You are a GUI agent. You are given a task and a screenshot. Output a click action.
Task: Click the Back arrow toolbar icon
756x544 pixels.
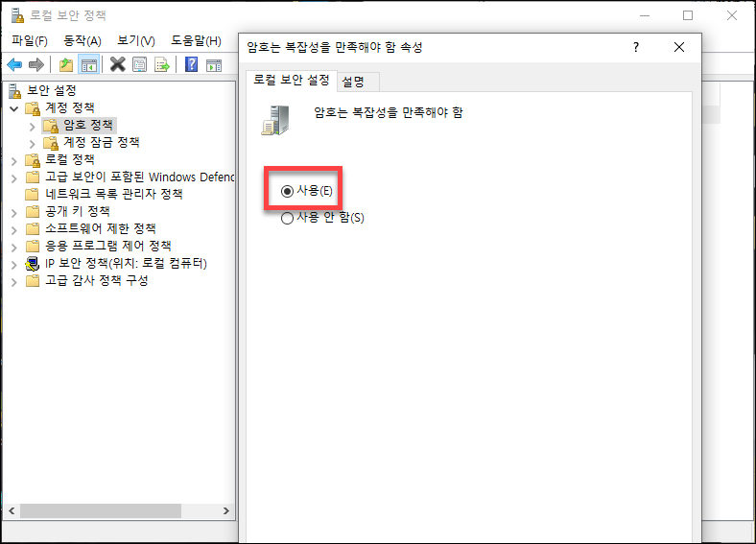click(x=14, y=64)
